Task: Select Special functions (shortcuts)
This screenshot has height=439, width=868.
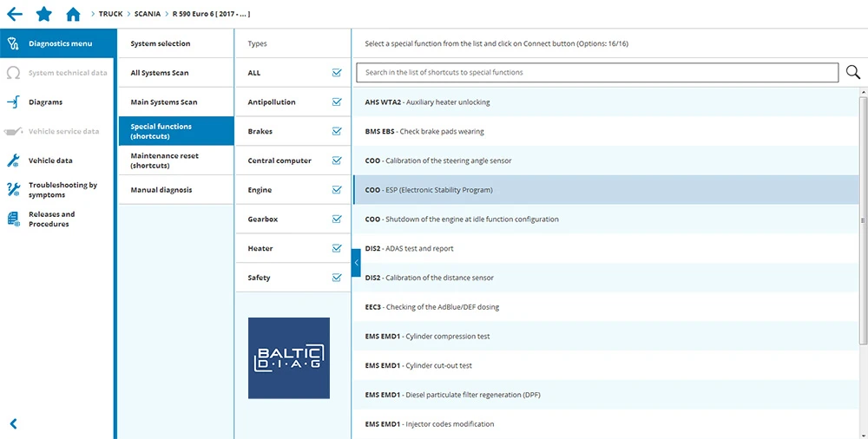Action: coord(176,131)
